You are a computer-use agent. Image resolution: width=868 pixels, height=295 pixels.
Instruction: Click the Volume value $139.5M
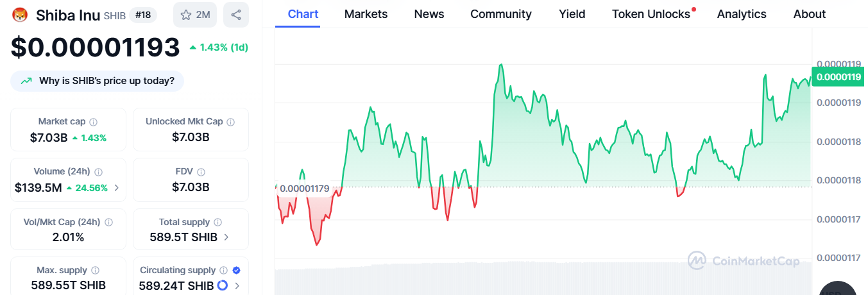click(x=38, y=188)
